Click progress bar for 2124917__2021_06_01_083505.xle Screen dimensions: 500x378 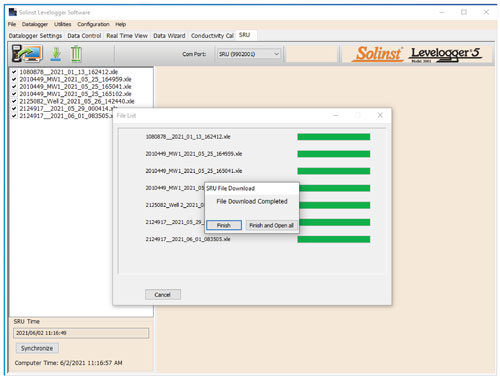(x=334, y=239)
